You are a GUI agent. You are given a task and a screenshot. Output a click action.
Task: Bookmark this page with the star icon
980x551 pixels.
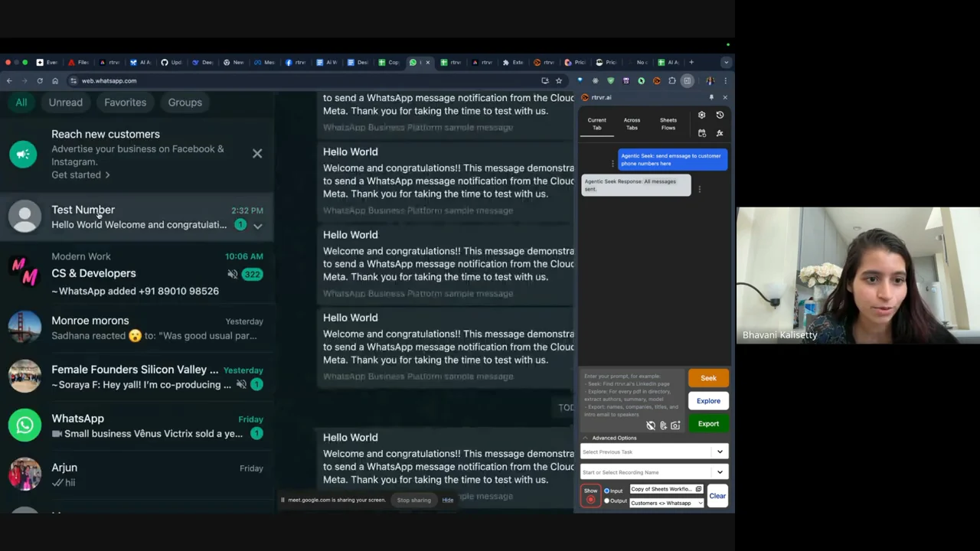point(559,80)
